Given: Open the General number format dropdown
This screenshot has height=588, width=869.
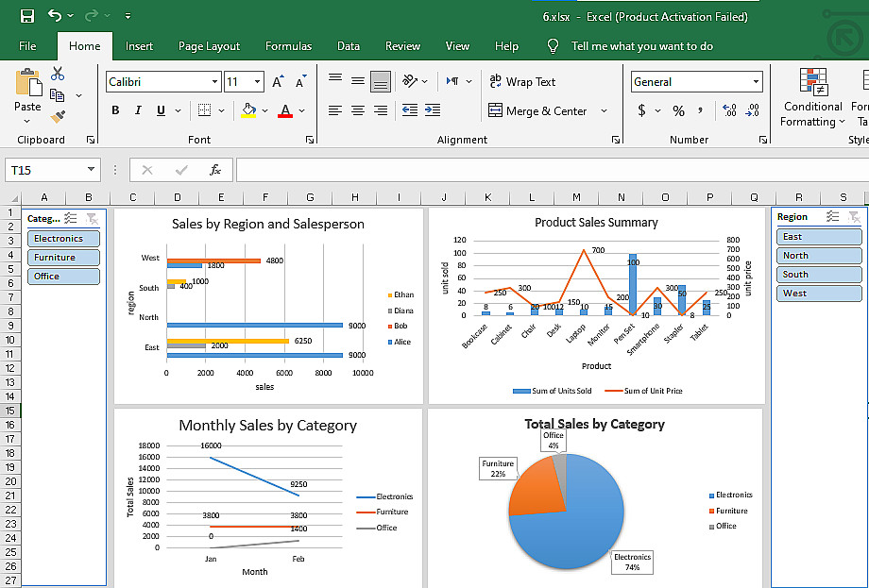Looking at the screenshot, I should tap(756, 82).
